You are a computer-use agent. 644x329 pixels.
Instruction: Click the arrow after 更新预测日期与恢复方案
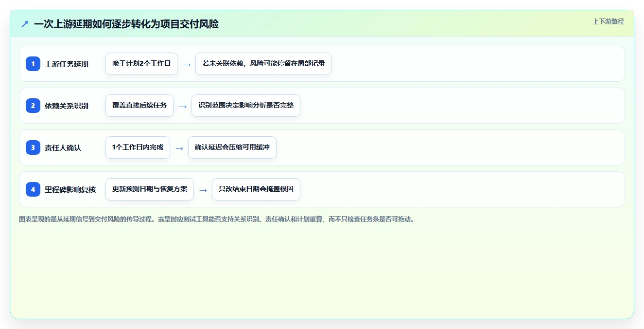pyautogui.click(x=203, y=190)
